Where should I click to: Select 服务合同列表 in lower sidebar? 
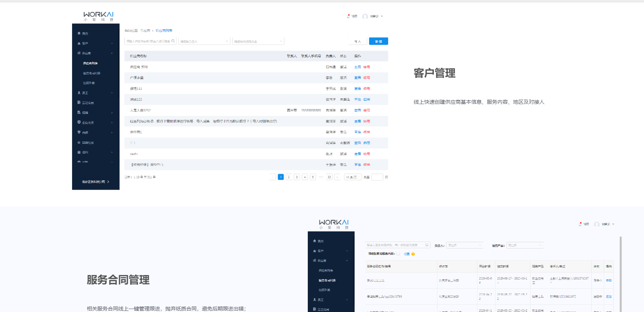(327, 280)
